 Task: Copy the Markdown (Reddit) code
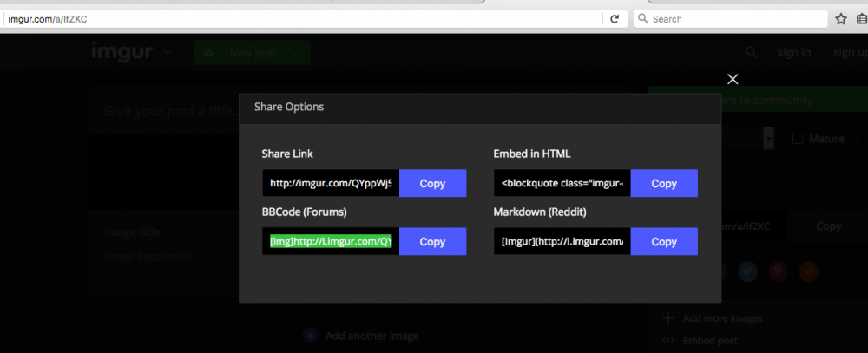coord(664,242)
